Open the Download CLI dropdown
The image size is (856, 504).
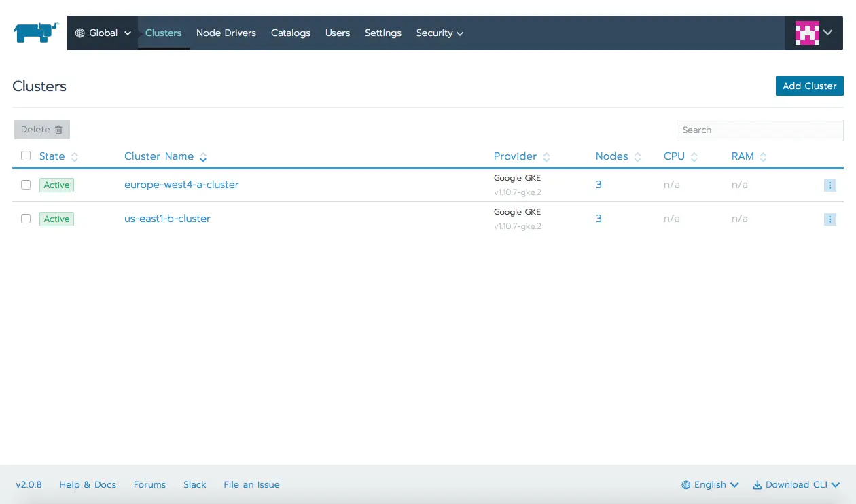pyautogui.click(x=796, y=484)
